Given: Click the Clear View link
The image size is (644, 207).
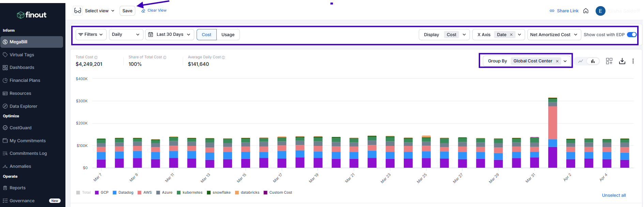Looking at the screenshot, I should coord(157,11).
